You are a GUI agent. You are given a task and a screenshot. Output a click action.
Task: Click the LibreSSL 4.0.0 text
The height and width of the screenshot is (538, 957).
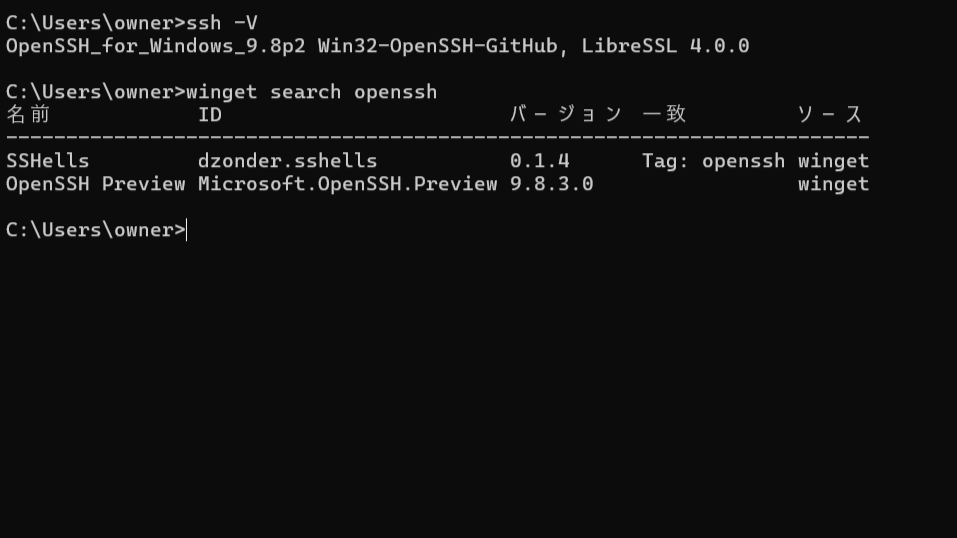[665, 46]
